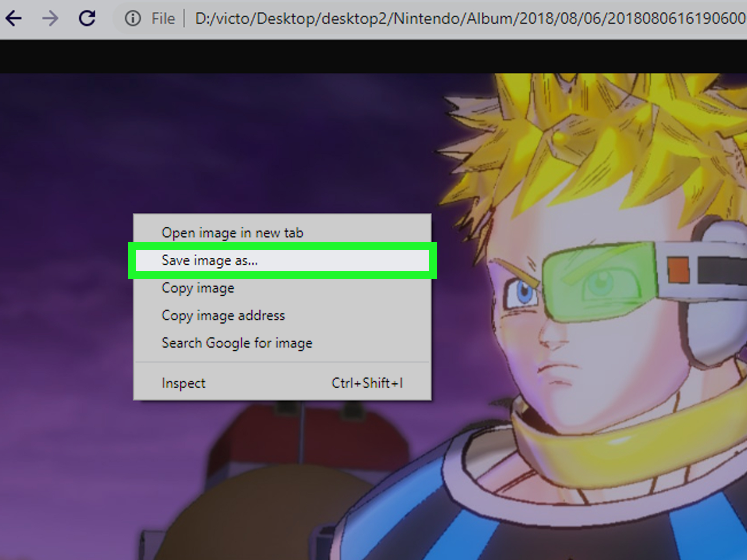747x560 pixels.
Task: Click the browser Back arrow
Action: (x=14, y=18)
